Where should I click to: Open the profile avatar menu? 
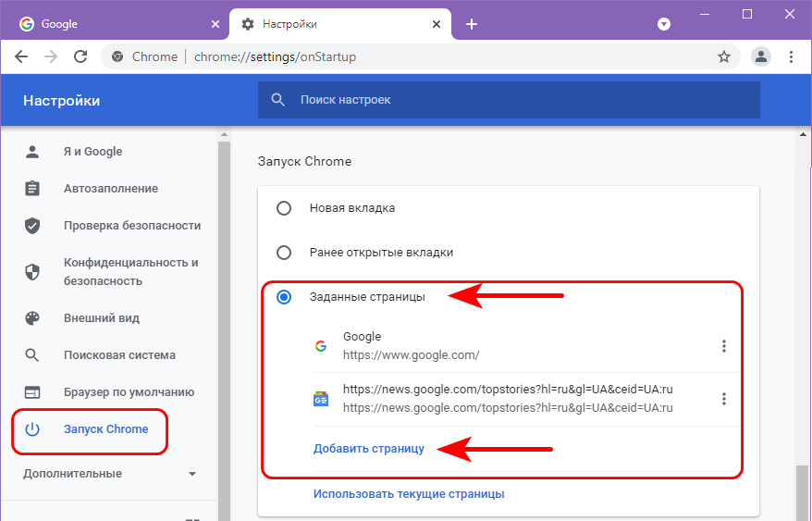click(x=761, y=56)
